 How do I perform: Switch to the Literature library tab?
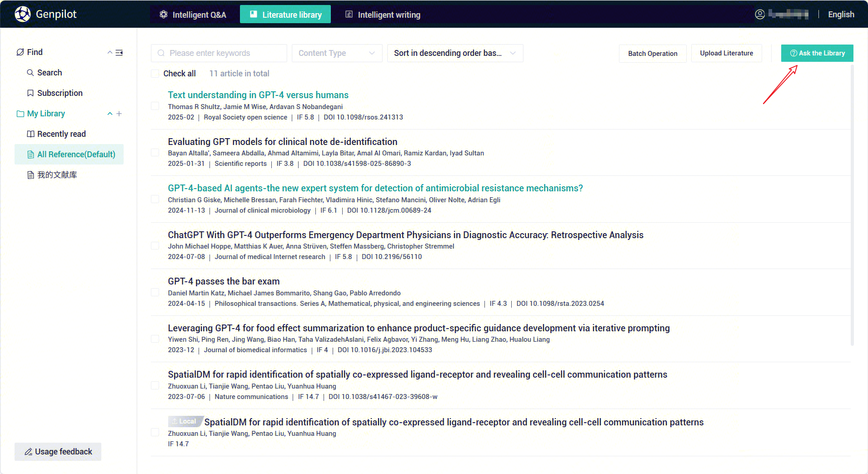tap(285, 15)
